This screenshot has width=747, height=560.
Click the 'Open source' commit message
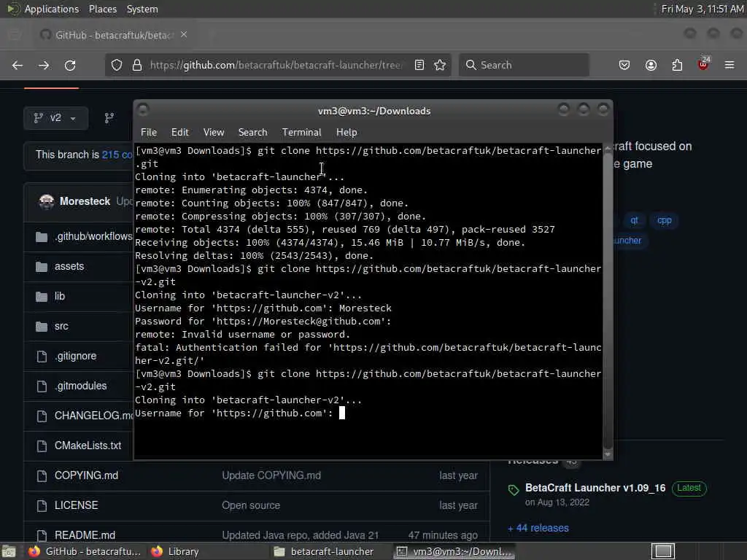[x=251, y=506]
